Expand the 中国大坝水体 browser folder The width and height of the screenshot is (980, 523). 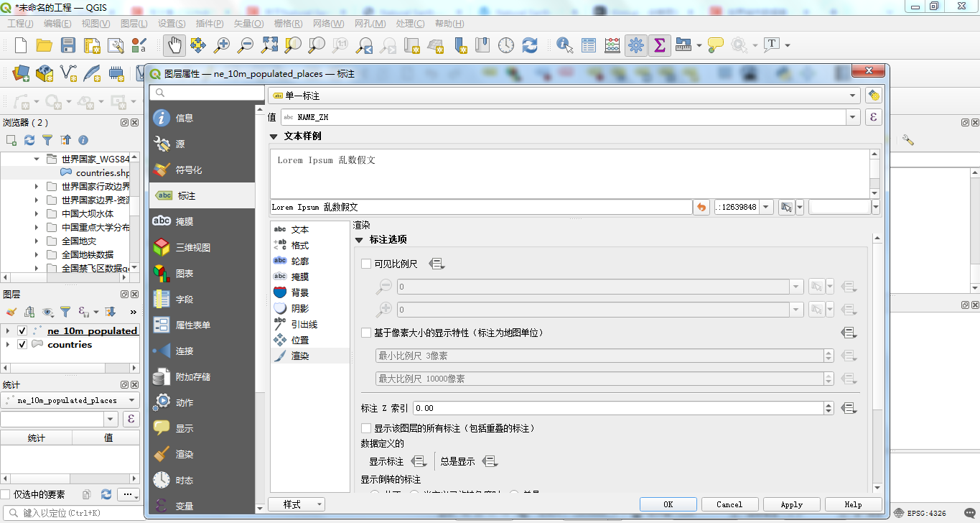pos(37,213)
